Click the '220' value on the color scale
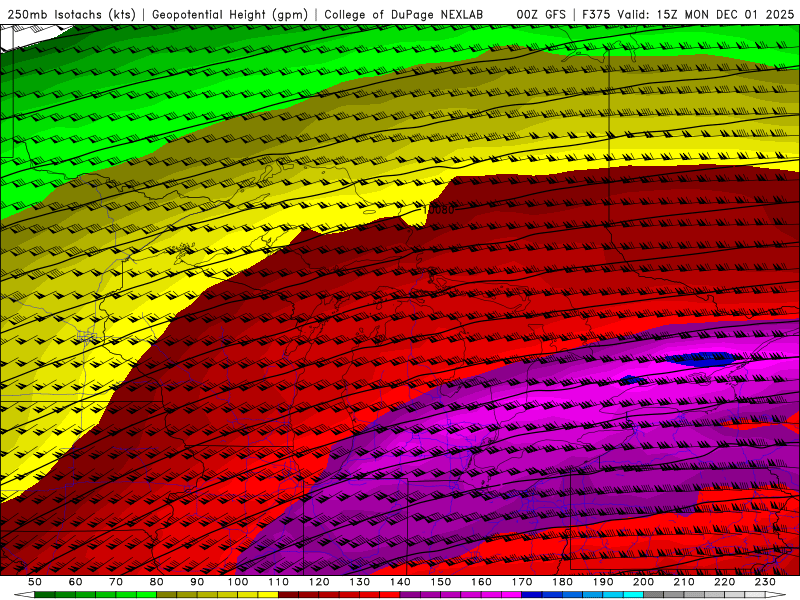 725,582
